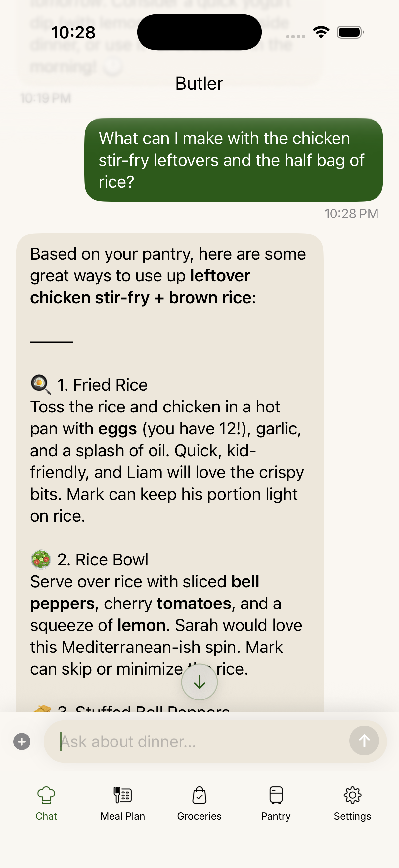Open the Groceries bag icon

[x=199, y=795]
